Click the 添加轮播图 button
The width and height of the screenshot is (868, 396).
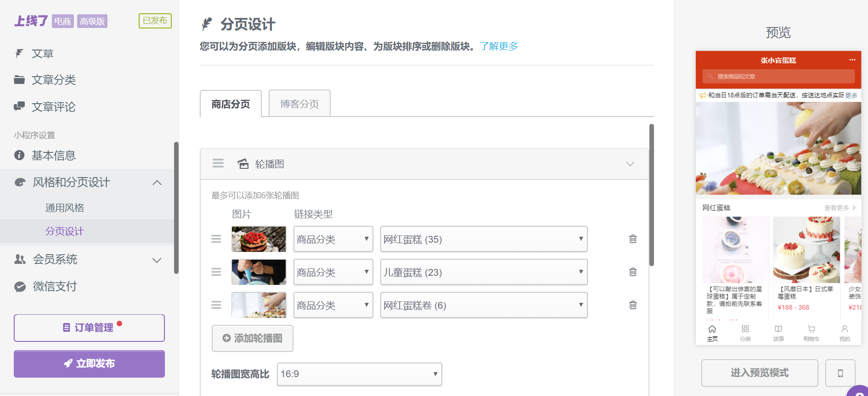(253, 338)
